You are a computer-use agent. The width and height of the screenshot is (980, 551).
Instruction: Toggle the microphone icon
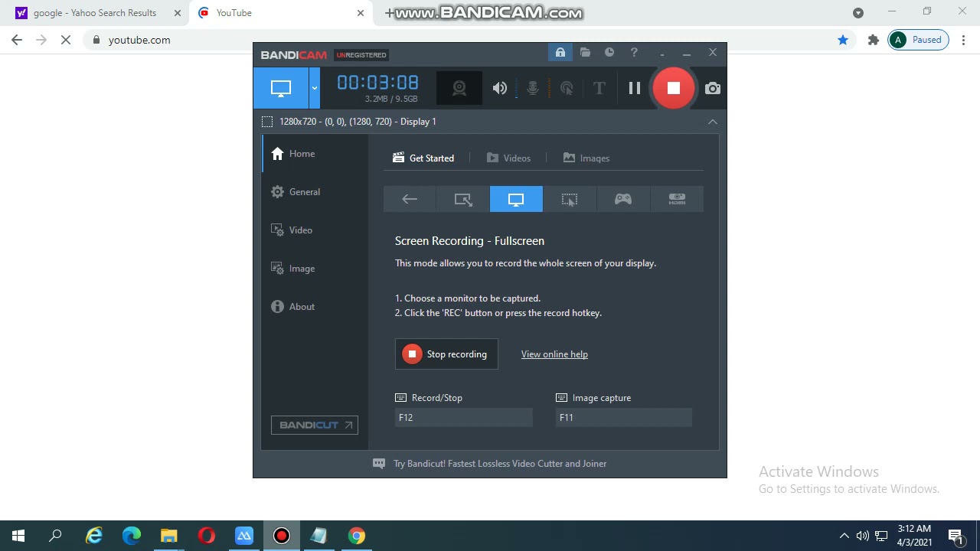tap(533, 88)
